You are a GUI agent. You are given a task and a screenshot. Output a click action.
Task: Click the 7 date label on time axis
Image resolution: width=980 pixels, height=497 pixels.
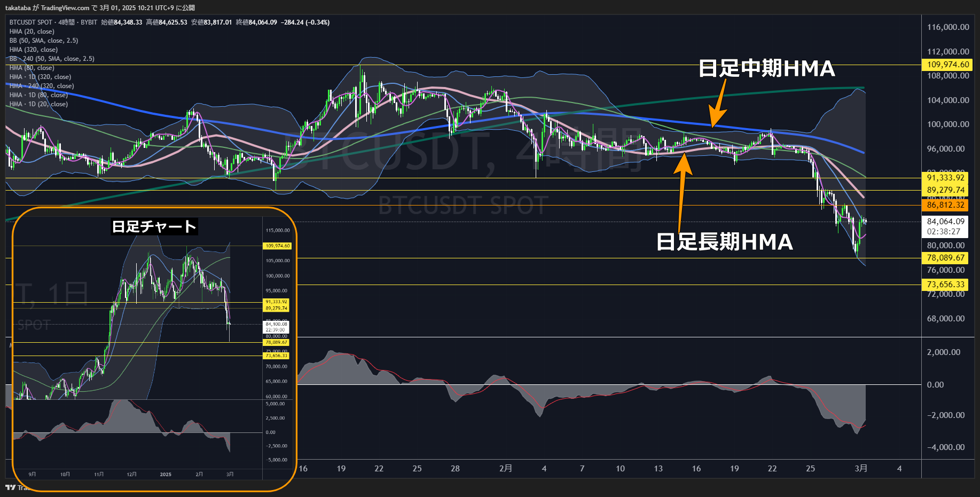pos(582,469)
